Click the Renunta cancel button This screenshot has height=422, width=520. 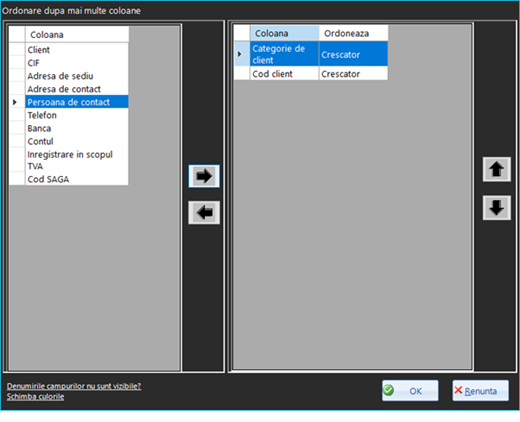480,391
